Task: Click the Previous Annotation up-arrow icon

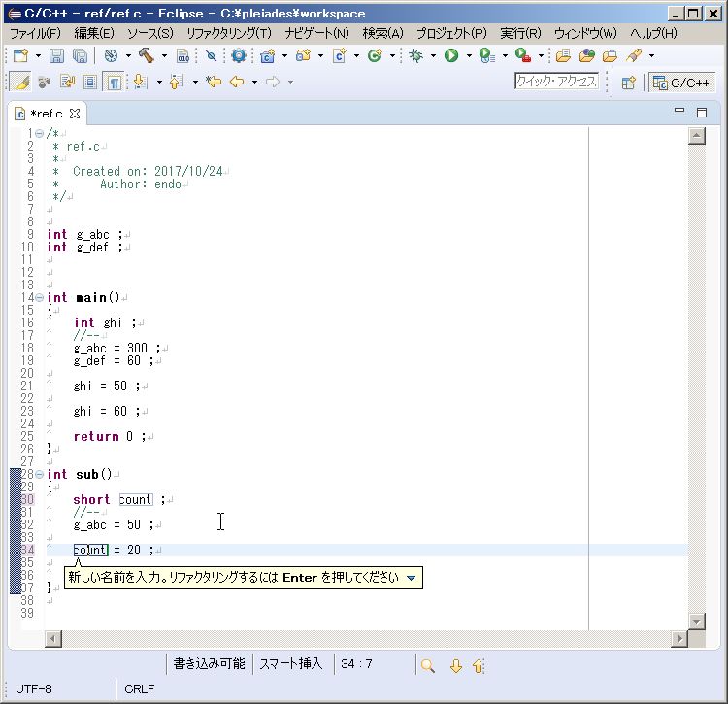Action: click(176, 83)
